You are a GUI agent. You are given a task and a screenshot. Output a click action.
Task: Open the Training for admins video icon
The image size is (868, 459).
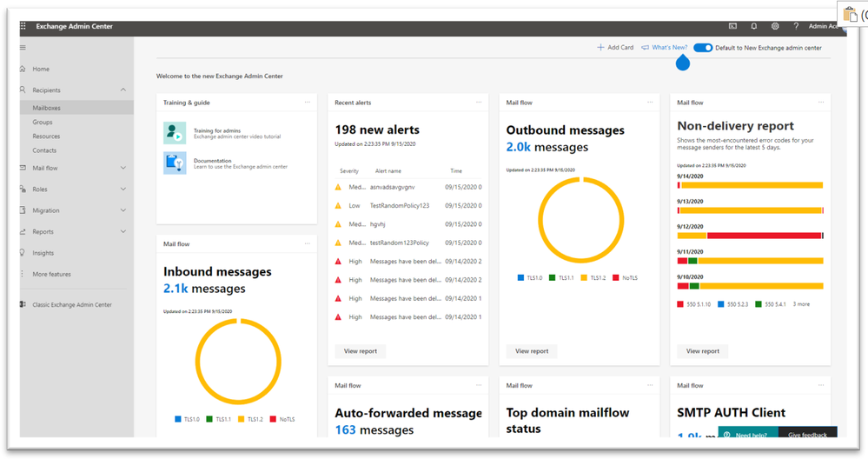click(175, 133)
